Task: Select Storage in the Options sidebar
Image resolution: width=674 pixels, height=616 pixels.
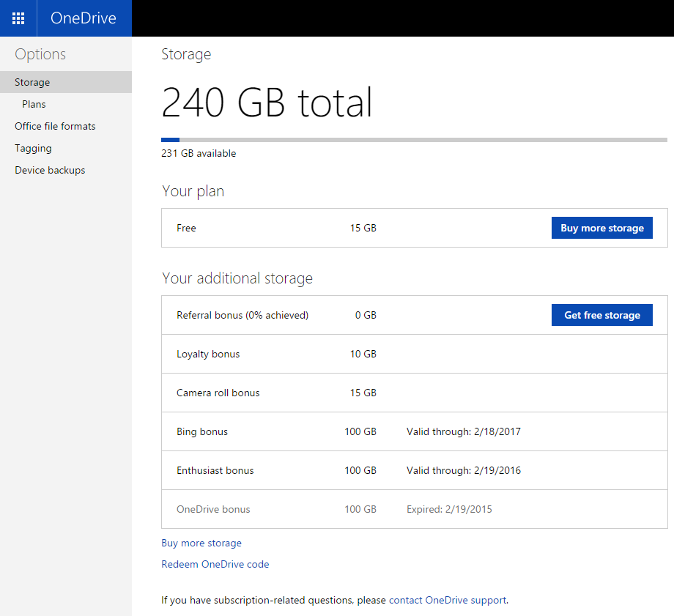Action: pyautogui.click(x=32, y=83)
